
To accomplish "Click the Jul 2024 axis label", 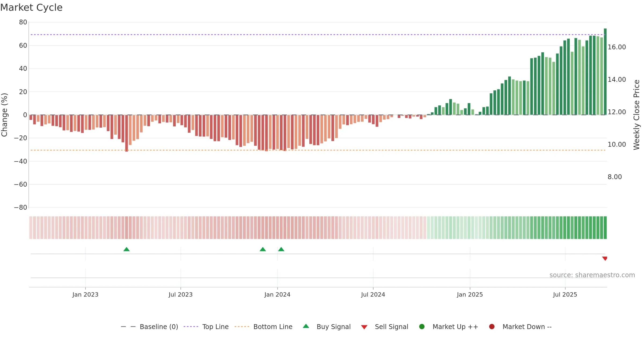I will tap(373, 294).
